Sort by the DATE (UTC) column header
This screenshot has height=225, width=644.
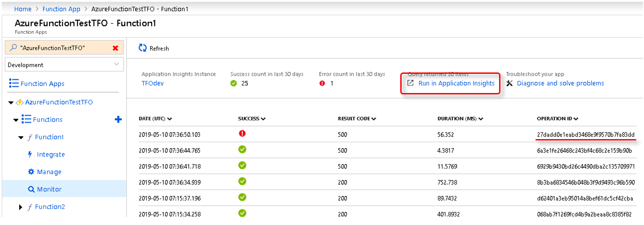pyautogui.click(x=155, y=119)
